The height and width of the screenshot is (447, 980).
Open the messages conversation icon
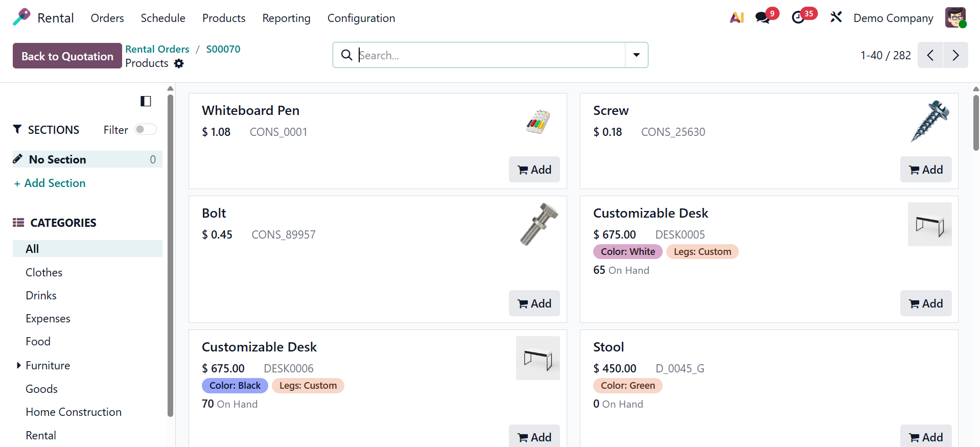click(762, 18)
